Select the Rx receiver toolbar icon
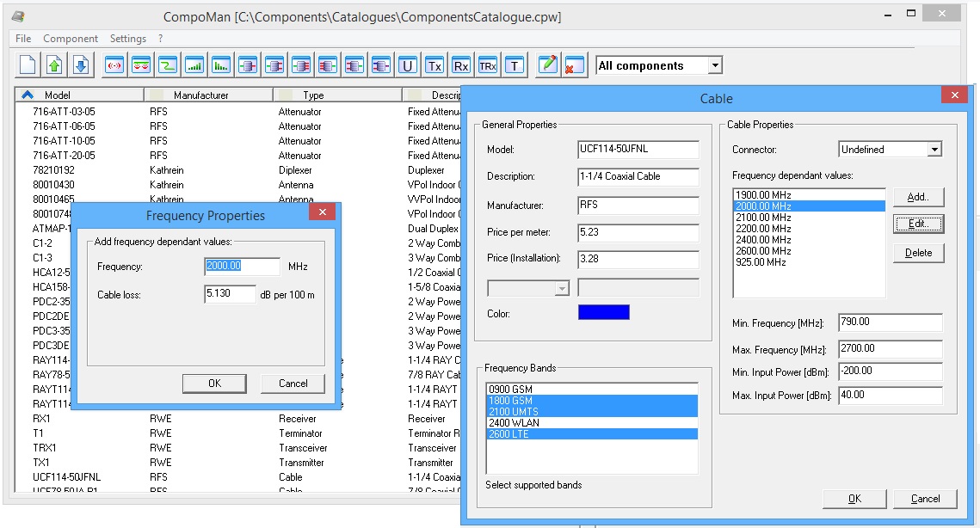 (x=461, y=65)
